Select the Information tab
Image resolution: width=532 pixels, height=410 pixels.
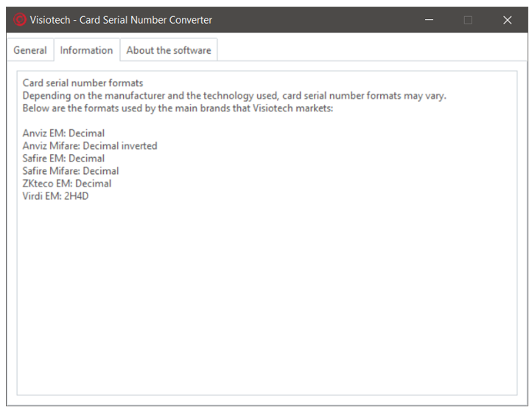pos(86,49)
